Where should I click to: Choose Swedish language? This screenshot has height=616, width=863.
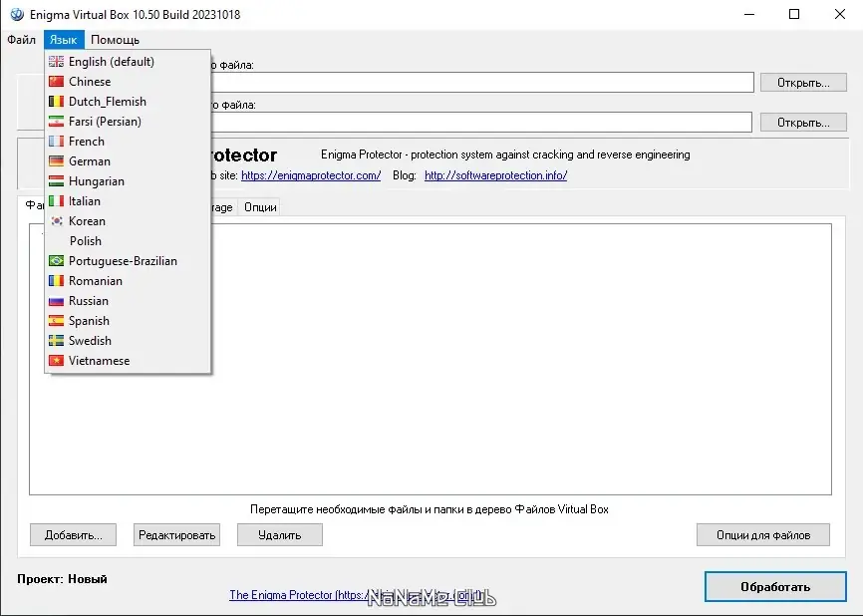128,341
